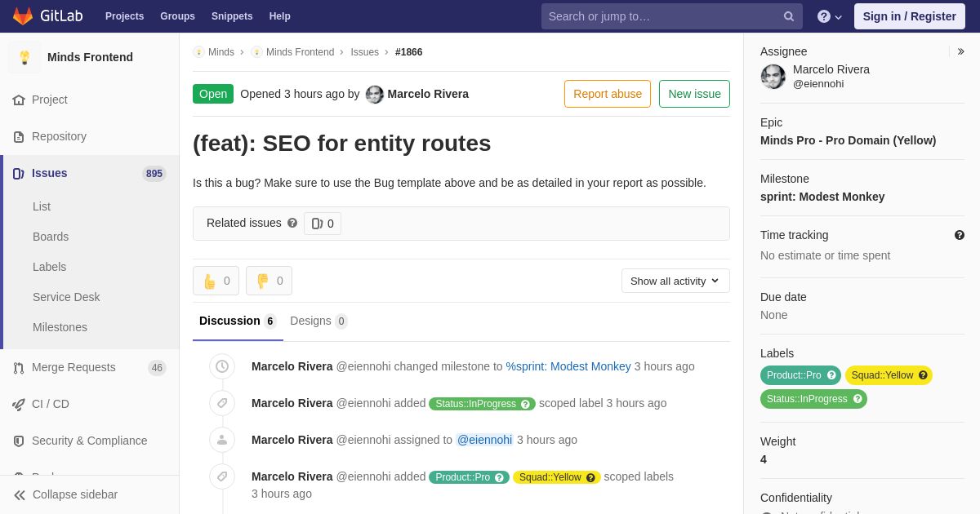Click the Repository file icon in sidebar
Viewport: 980px width, 514px height.
(x=19, y=136)
